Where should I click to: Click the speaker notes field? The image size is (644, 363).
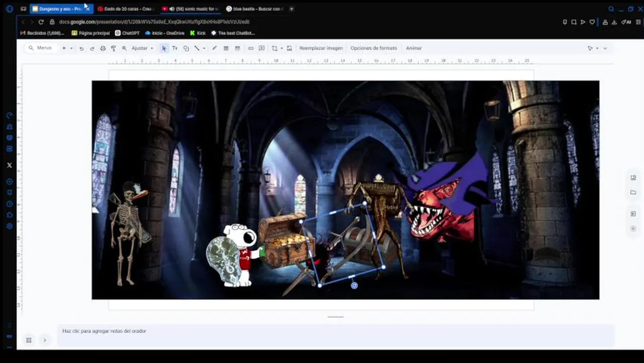pos(336,335)
